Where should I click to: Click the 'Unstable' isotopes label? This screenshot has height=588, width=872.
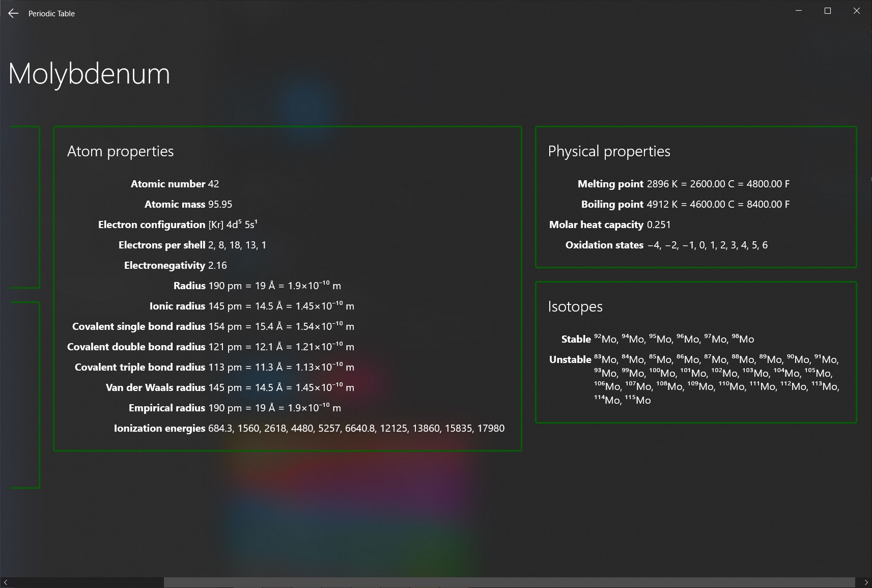(x=570, y=359)
